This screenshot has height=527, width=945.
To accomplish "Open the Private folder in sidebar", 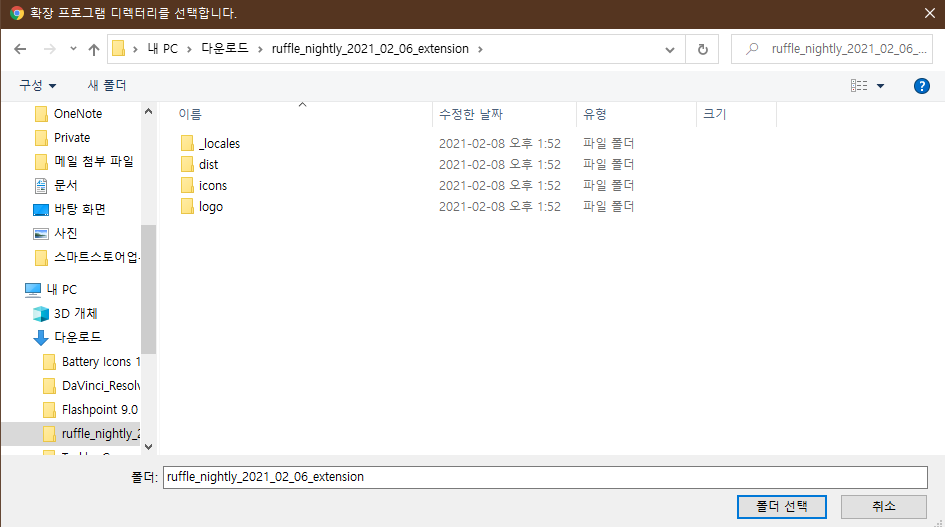I will pyautogui.click(x=72, y=137).
